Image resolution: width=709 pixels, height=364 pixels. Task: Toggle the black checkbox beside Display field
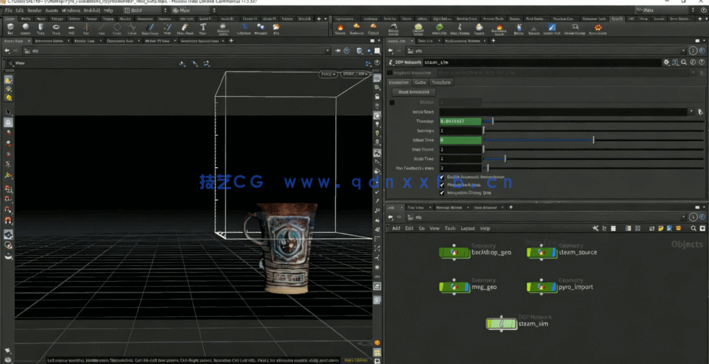[x=392, y=103]
